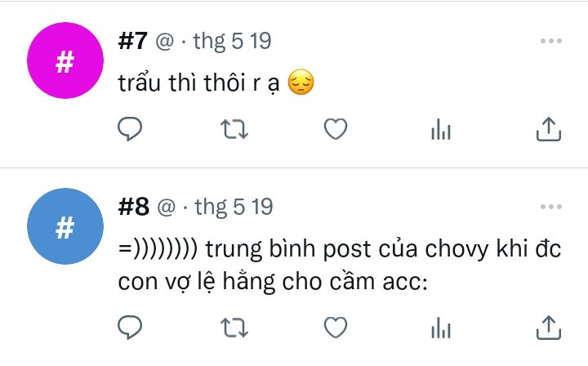Open tweet #8 timestamp thg 5 19
Image resolution: width=588 pixels, height=366 pixels.
[x=234, y=207]
